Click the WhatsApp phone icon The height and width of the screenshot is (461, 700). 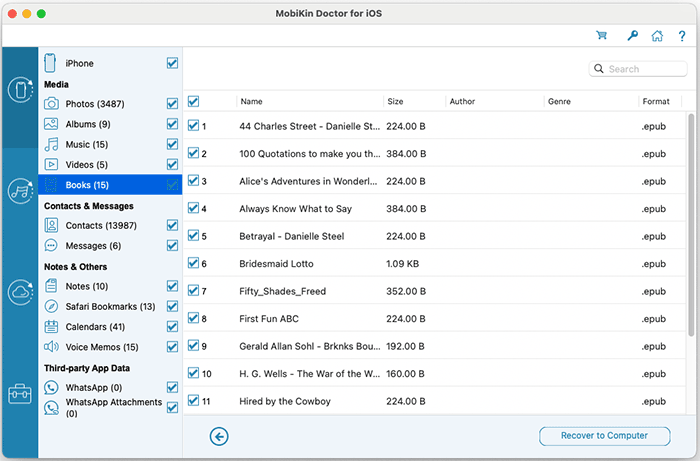click(51, 387)
